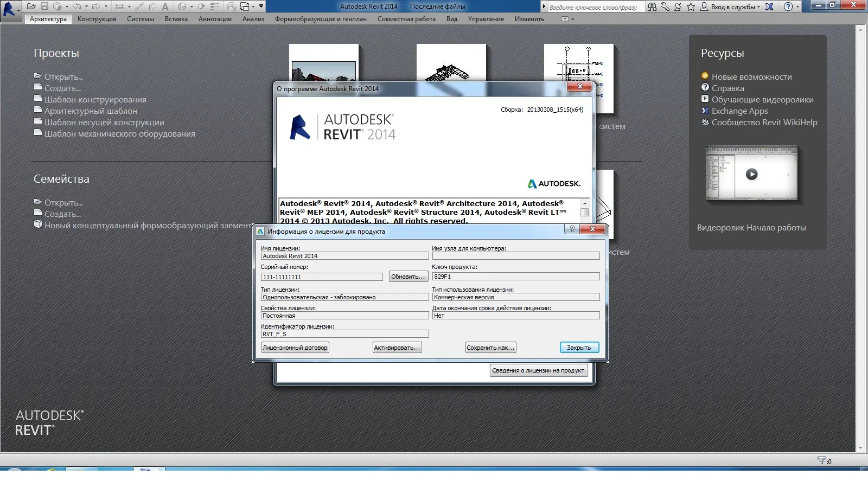Expand the 3D View dropdown arrow

click(x=192, y=7)
